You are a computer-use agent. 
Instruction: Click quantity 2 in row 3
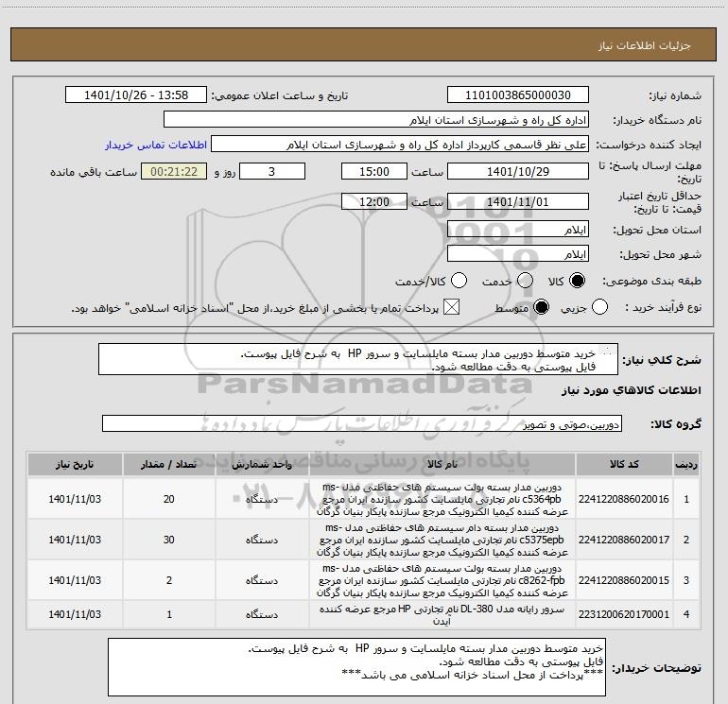point(169,580)
